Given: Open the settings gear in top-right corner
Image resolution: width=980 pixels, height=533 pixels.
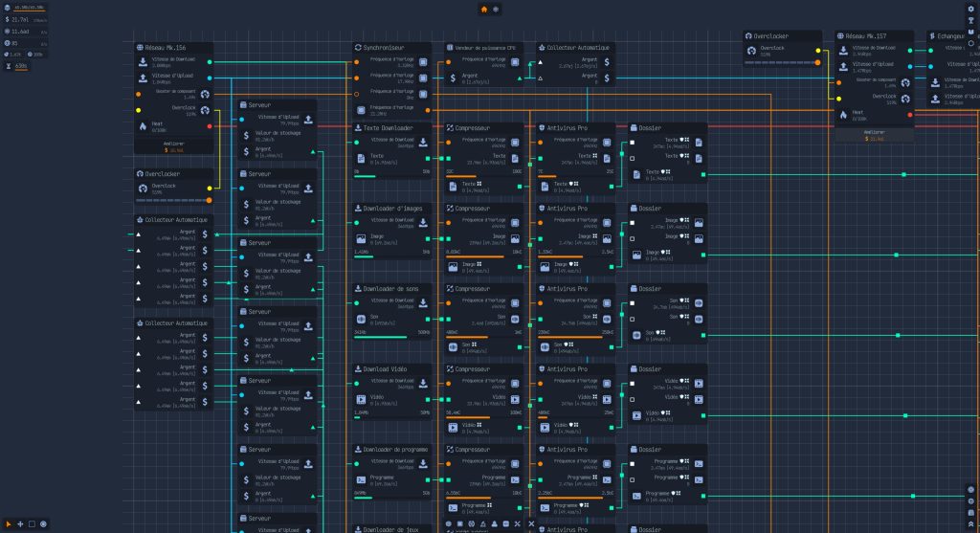Looking at the screenshot, I should [x=972, y=8].
